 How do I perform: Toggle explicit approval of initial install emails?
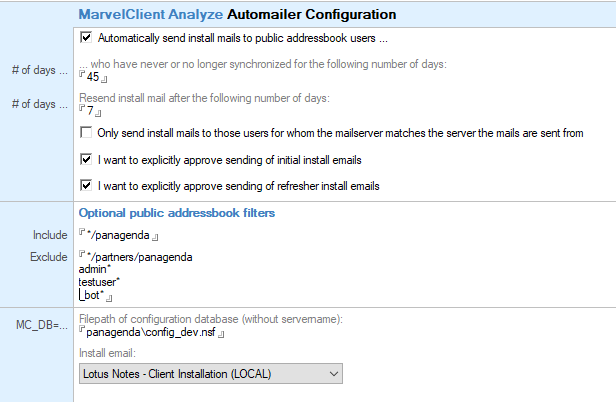pyautogui.click(x=86, y=160)
